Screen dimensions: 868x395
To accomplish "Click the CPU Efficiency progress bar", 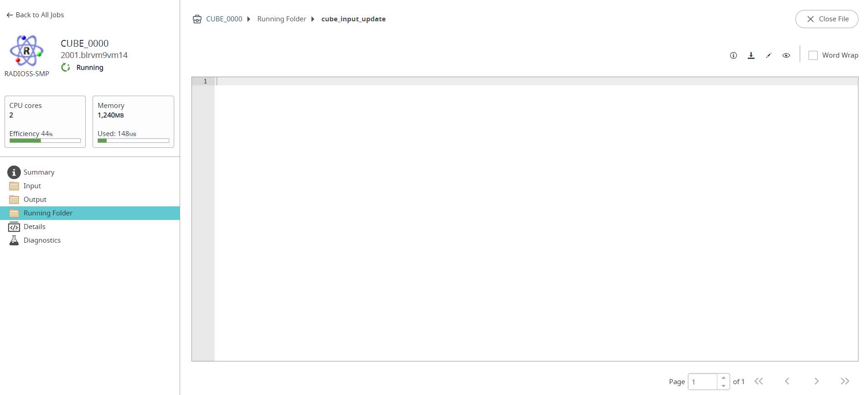I will tap(45, 141).
